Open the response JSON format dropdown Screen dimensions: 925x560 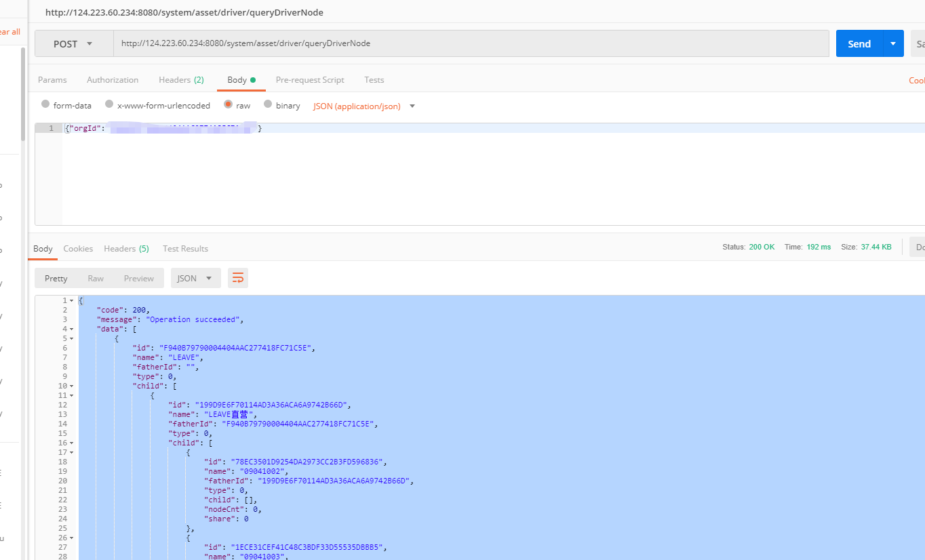[x=195, y=278]
